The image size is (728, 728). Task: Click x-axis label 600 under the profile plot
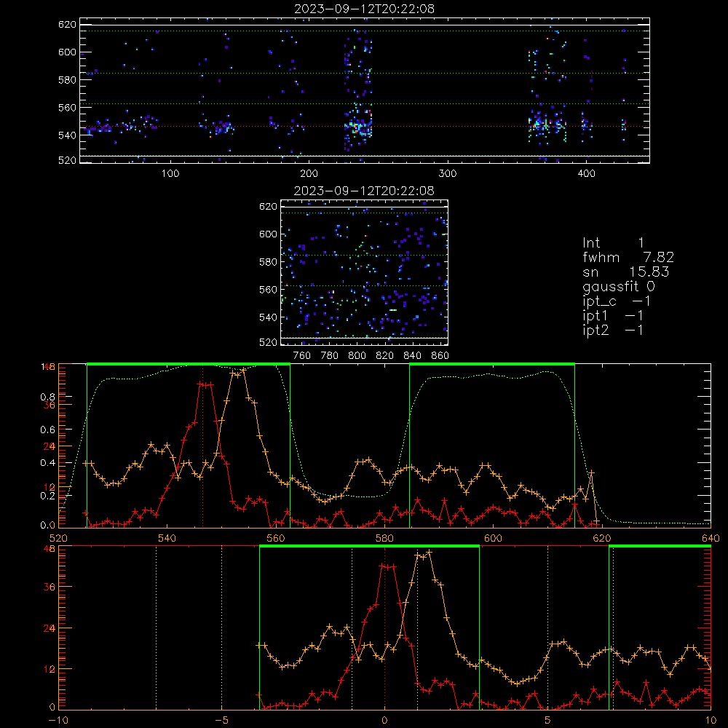[x=493, y=539]
